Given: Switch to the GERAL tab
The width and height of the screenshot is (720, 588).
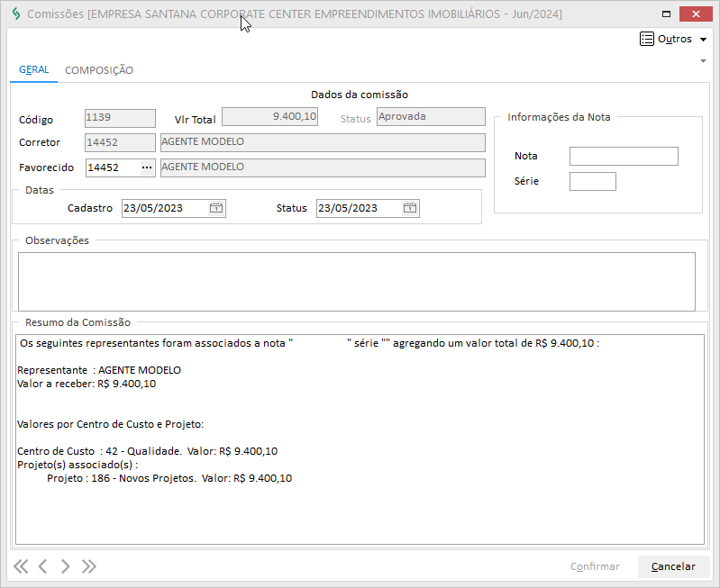Looking at the screenshot, I should click(33, 69).
